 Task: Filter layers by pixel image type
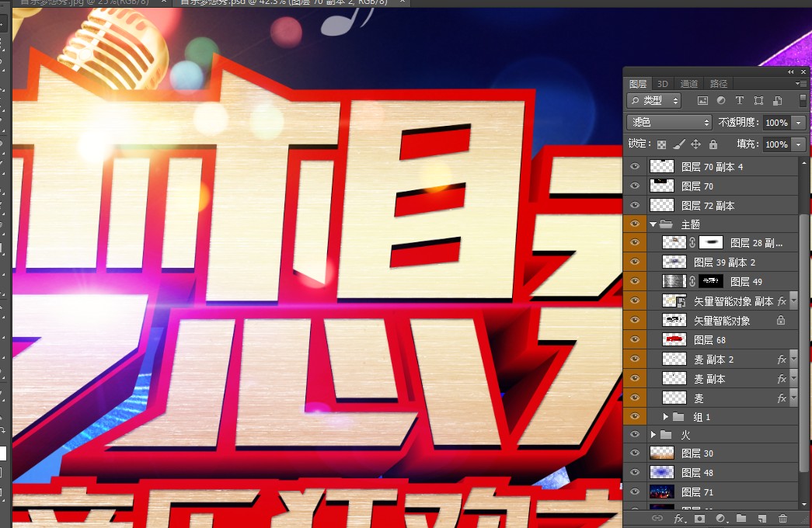pos(702,100)
